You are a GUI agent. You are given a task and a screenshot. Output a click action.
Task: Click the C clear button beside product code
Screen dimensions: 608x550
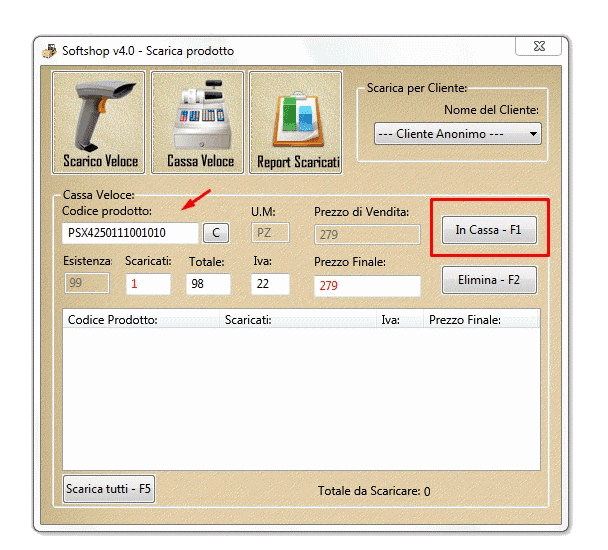(x=215, y=233)
